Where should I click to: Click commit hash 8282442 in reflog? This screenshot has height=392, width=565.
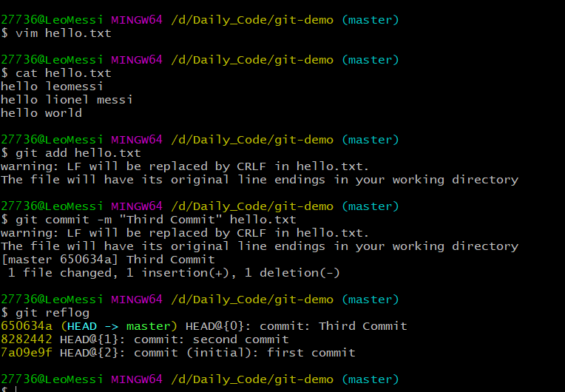(27, 339)
